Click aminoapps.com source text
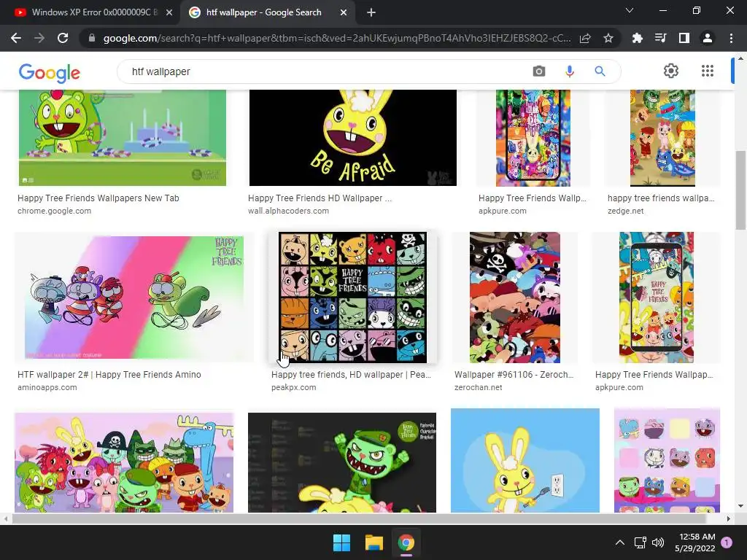Viewport: 747px width, 560px height. tap(47, 388)
